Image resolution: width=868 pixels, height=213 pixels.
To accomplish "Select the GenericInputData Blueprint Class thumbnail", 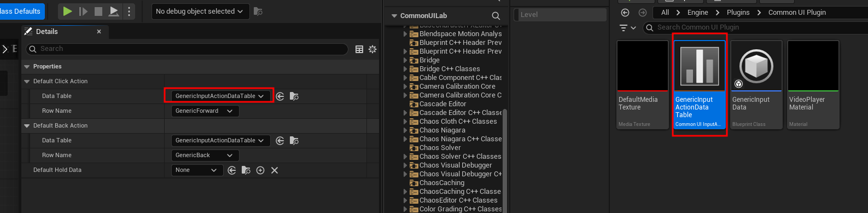I will 756,85.
